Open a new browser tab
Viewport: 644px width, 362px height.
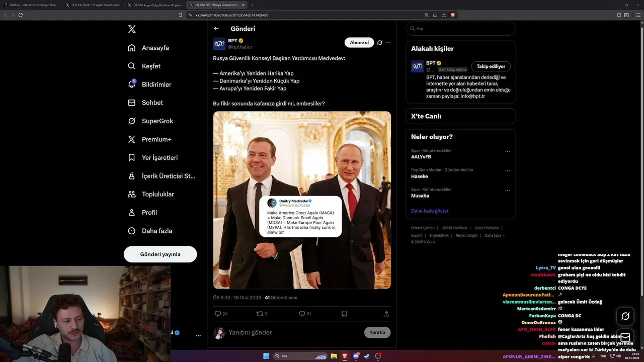click(253, 5)
